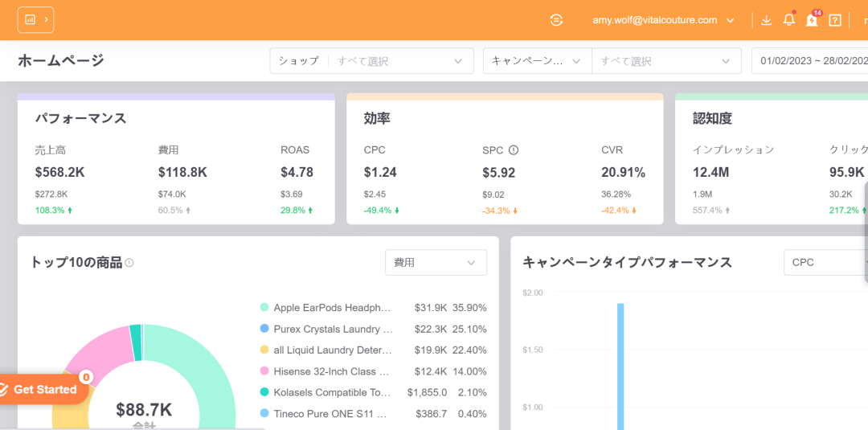868x430 pixels.
Task: Click the 売上高 value $568.2K
Action: [x=59, y=173]
